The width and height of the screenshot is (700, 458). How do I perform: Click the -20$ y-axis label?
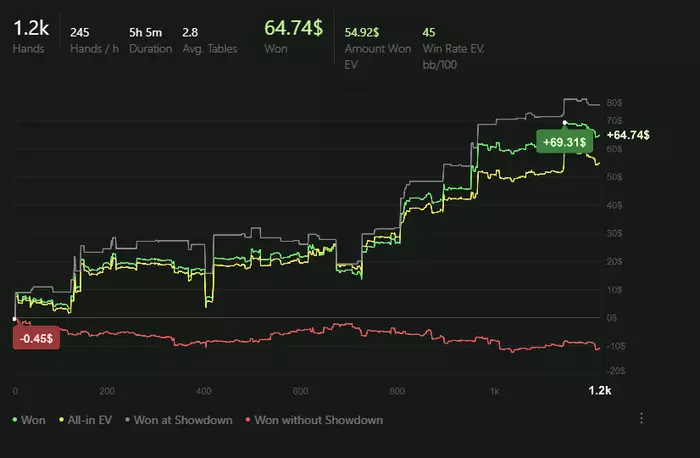pyautogui.click(x=616, y=371)
